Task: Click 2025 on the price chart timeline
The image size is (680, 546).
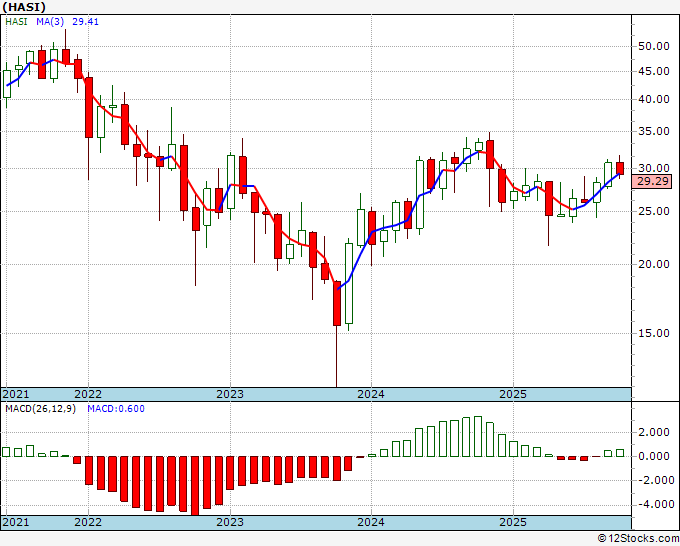Action: [513, 394]
